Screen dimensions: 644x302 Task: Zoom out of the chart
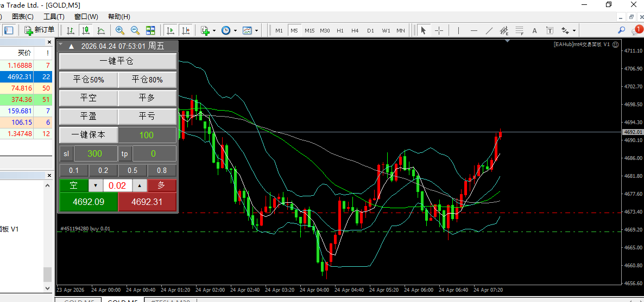pos(135,30)
